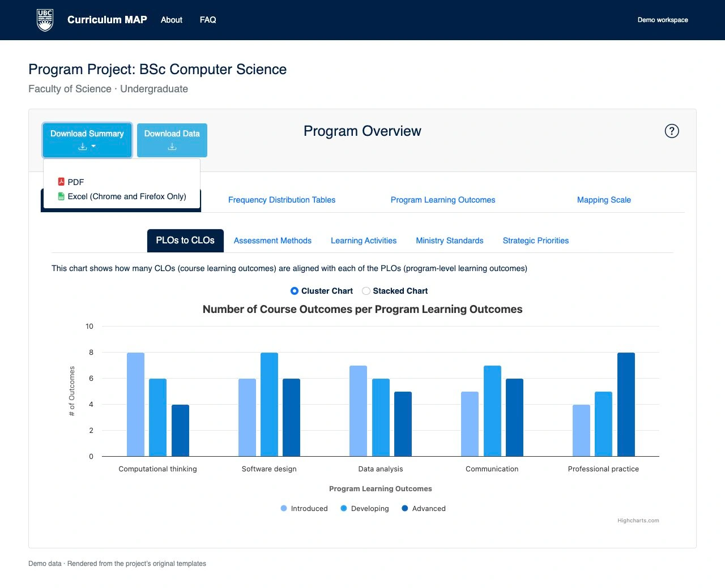725x588 pixels.
Task: Click the UBC crest logo
Action: tap(45, 20)
